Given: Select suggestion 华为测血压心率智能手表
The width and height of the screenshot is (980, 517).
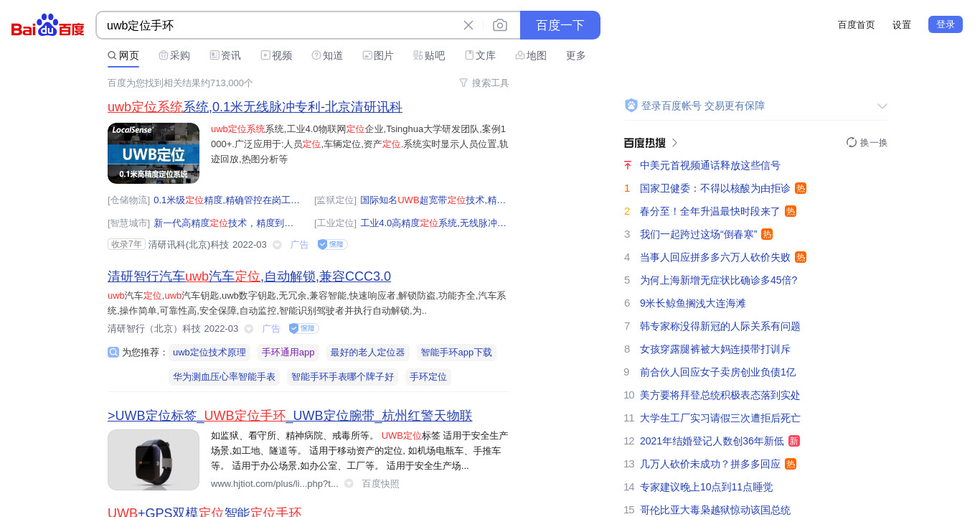Looking at the screenshot, I should pos(224,377).
